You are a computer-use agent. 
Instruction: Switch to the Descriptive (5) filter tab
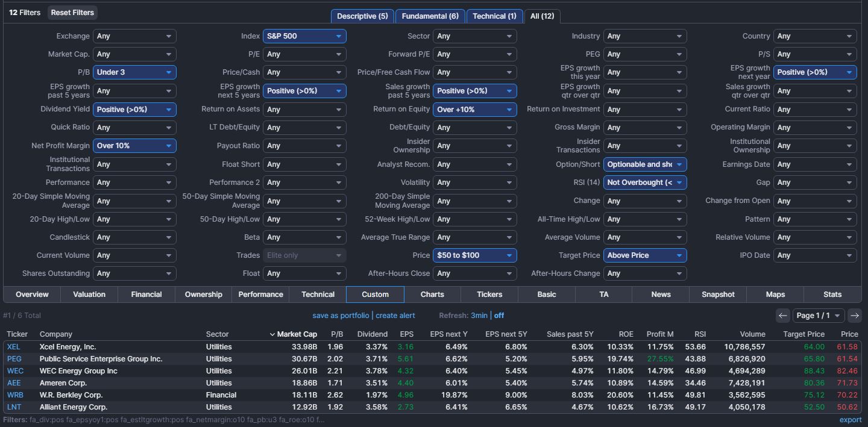click(362, 16)
